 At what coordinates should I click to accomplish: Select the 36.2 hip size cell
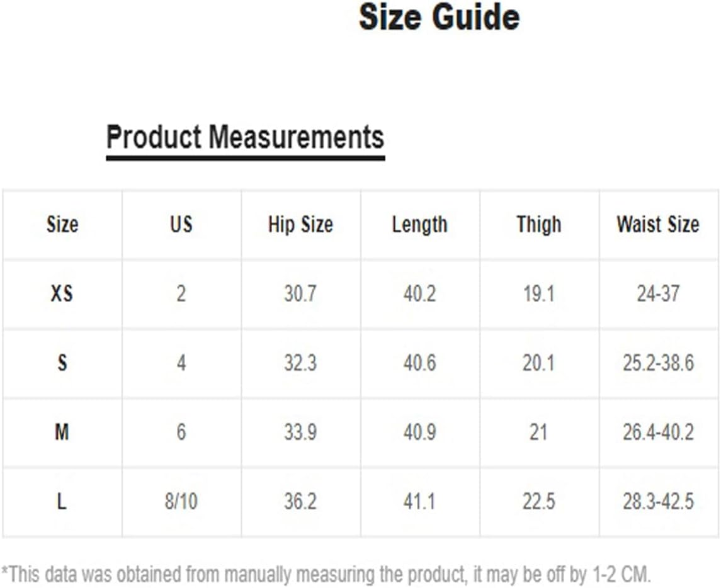(x=300, y=501)
